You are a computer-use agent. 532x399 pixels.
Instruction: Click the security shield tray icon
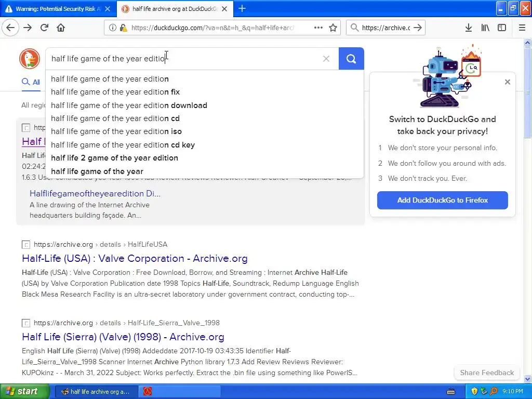[x=474, y=392]
